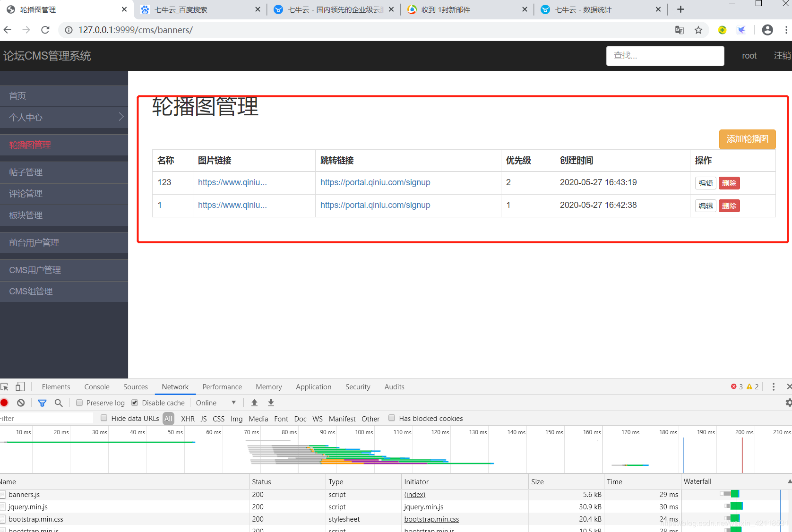
Task: Filter requests by Img type
Action: pyautogui.click(x=236, y=419)
